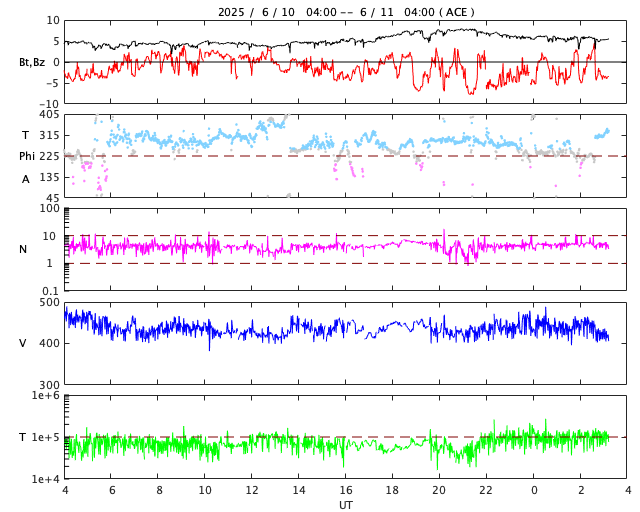The width and height of the screenshot is (640, 512).
Task: Click the 'V' velocity axis label
Action: 23,343
